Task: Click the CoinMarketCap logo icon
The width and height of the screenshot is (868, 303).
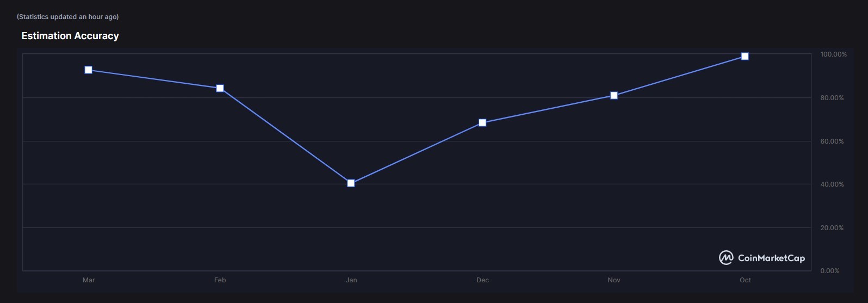Action: pos(726,258)
